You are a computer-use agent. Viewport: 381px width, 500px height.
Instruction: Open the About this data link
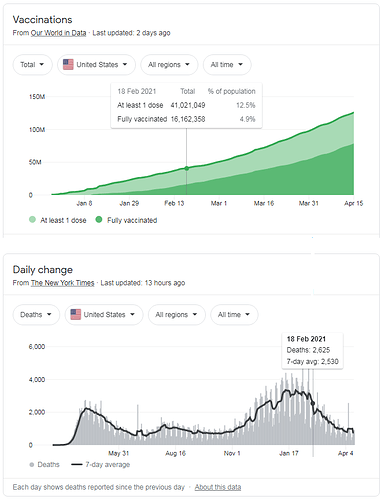coord(218,487)
